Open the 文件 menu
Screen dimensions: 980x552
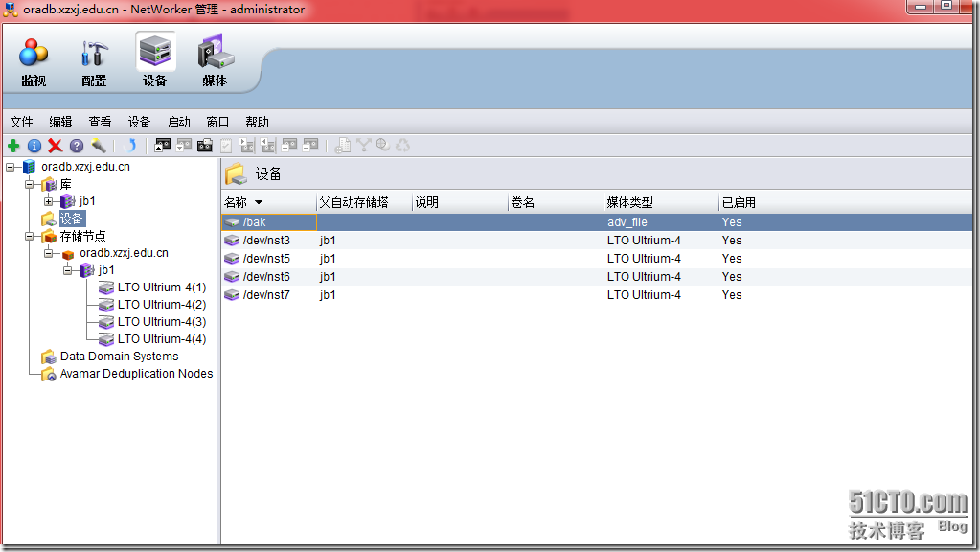point(21,122)
